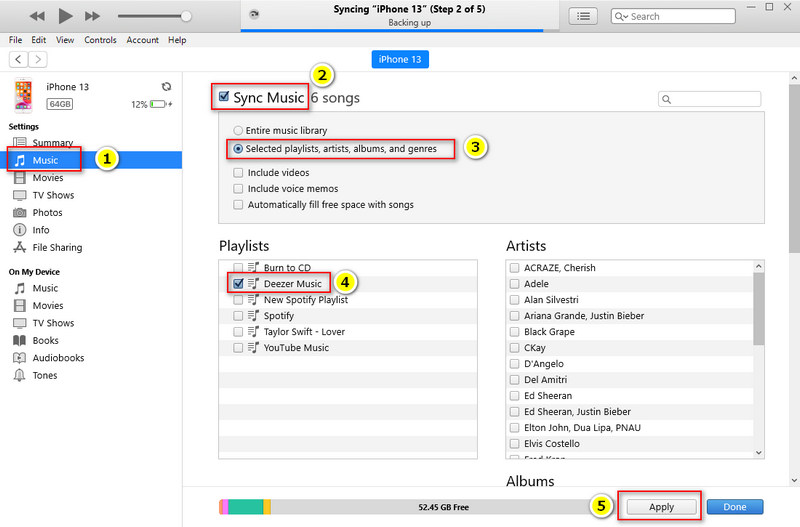Click the sync status icon in header
800x527 pixels.
tap(254, 14)
